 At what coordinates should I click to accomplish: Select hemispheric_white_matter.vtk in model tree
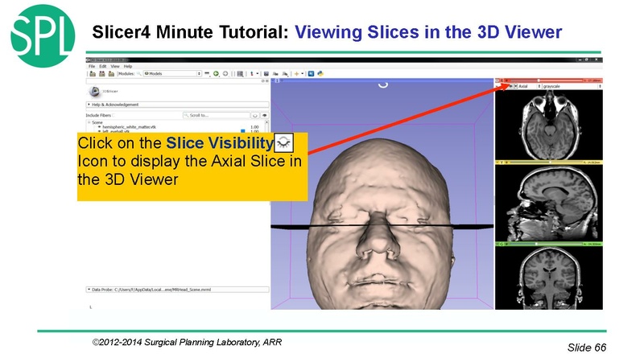(129, 127)
